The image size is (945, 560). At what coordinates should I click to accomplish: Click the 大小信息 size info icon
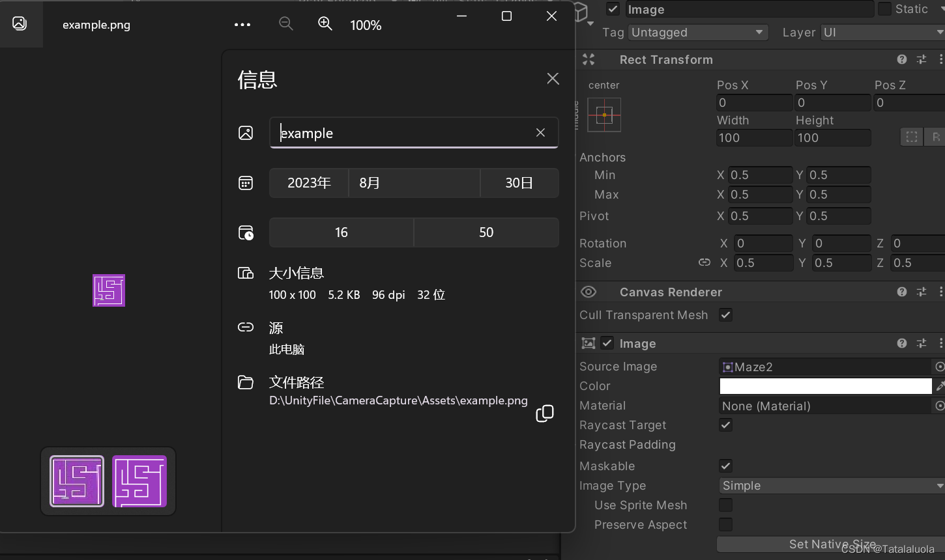click(246, 273)
